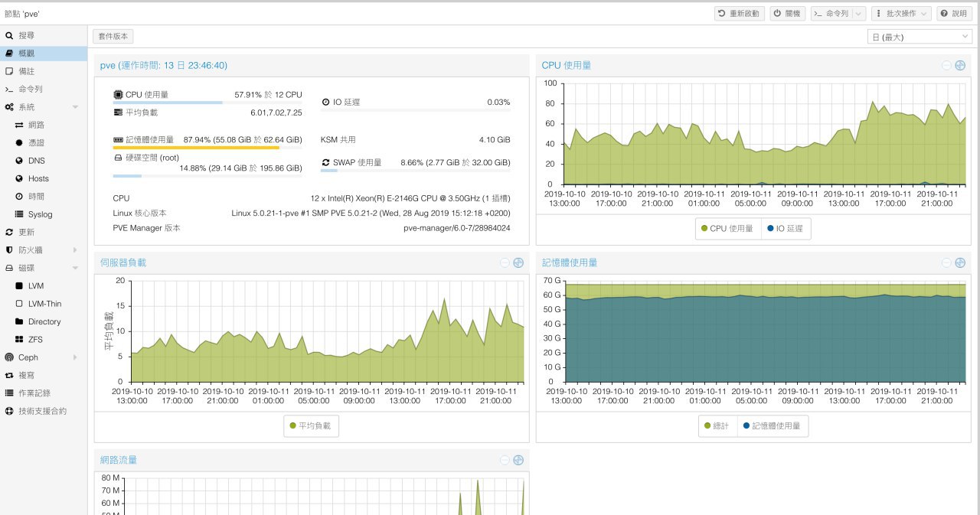Open the DNS sidebar entry

point(44,161)
